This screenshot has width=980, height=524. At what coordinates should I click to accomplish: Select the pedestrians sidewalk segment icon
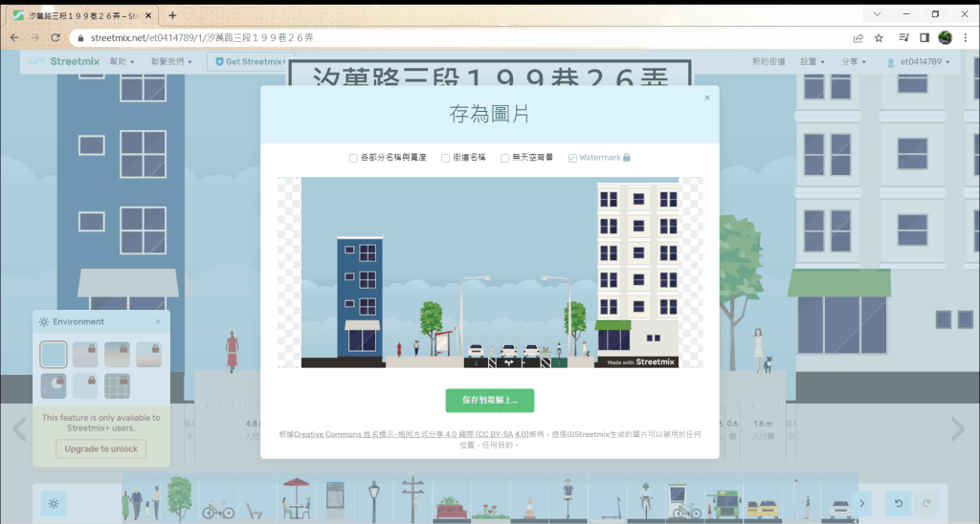[142, 500]
